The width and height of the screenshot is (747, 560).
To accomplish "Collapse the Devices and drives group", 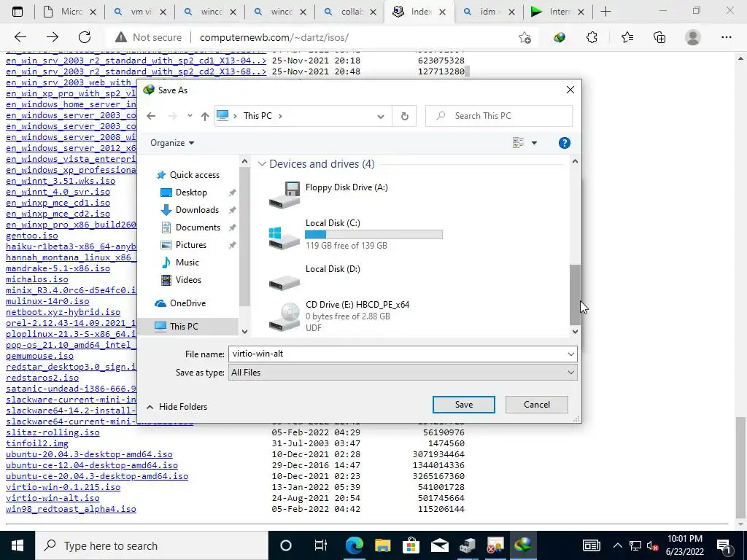I will [x=262, y=164].
